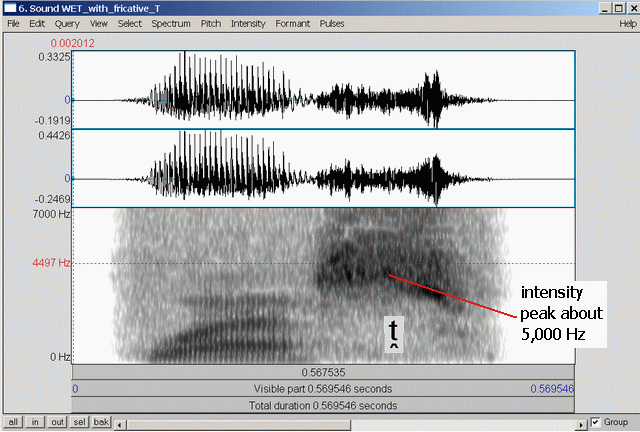Open the Help menu
Image resolution: width=640 pixels, height=432 pixels.
627,23
